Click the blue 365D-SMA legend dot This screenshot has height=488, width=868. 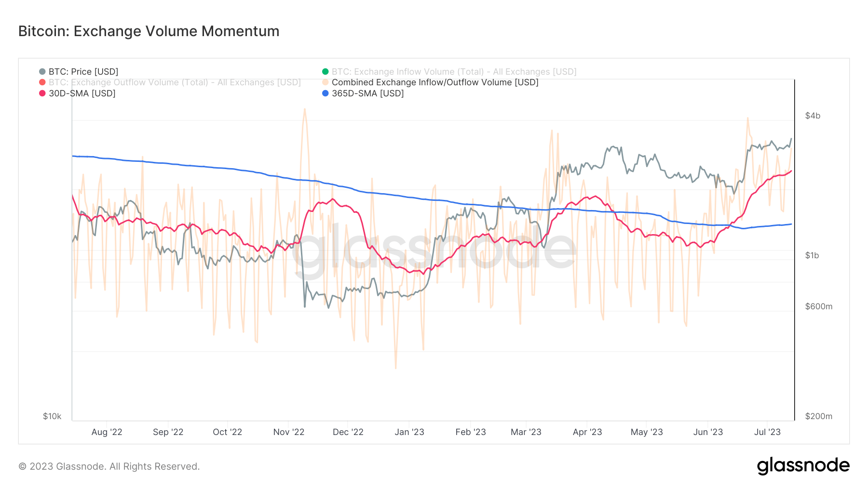pos(325,93)
